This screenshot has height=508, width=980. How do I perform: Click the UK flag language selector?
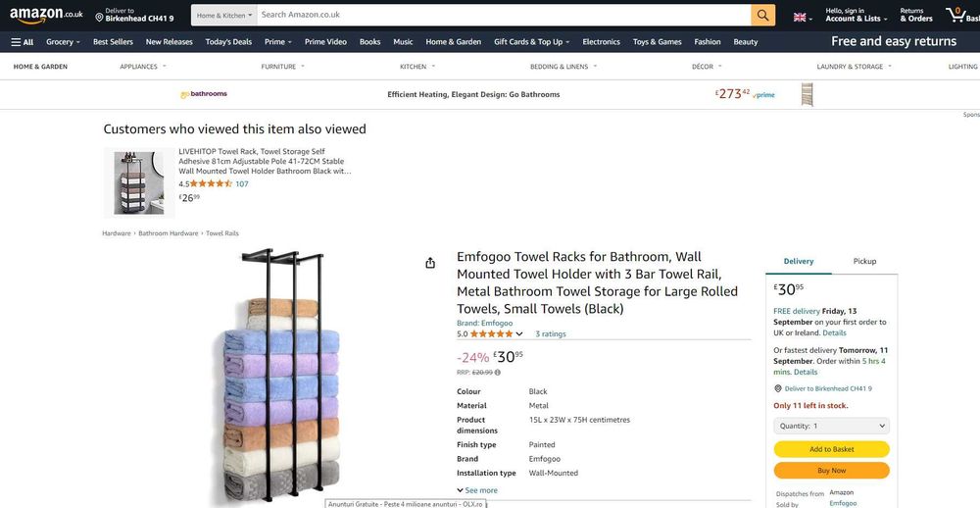pyautogui.click(x=803, y=17)
